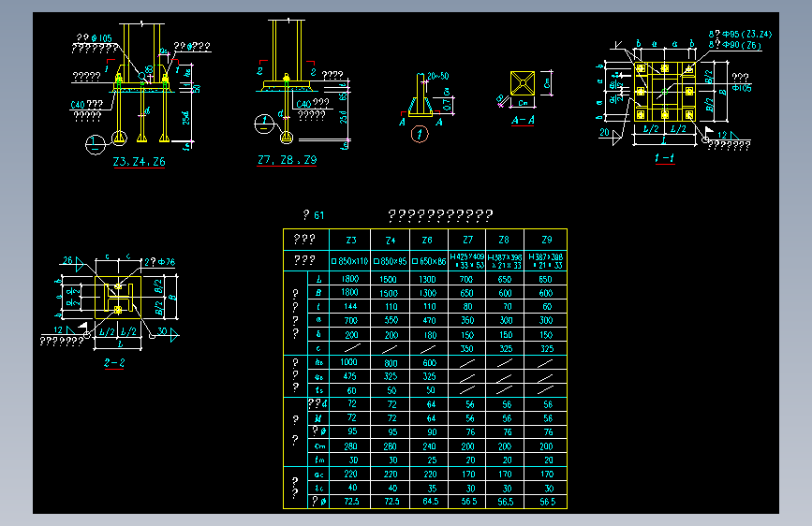The height and width of the screenshot is (526, 812).
Task: Select the 1800 L value for Z3
Action: click(350, 279)
